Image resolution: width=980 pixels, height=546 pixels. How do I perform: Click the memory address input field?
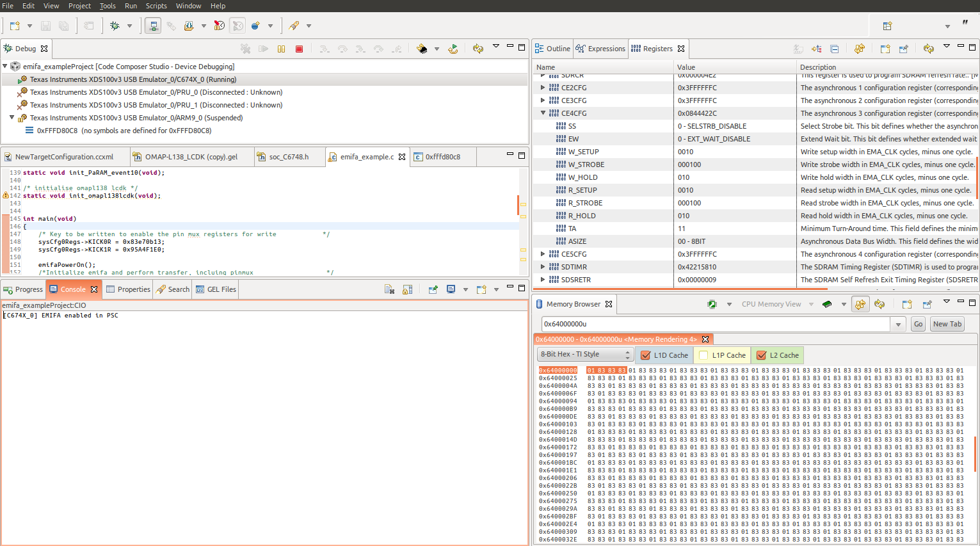pos(715,324)
